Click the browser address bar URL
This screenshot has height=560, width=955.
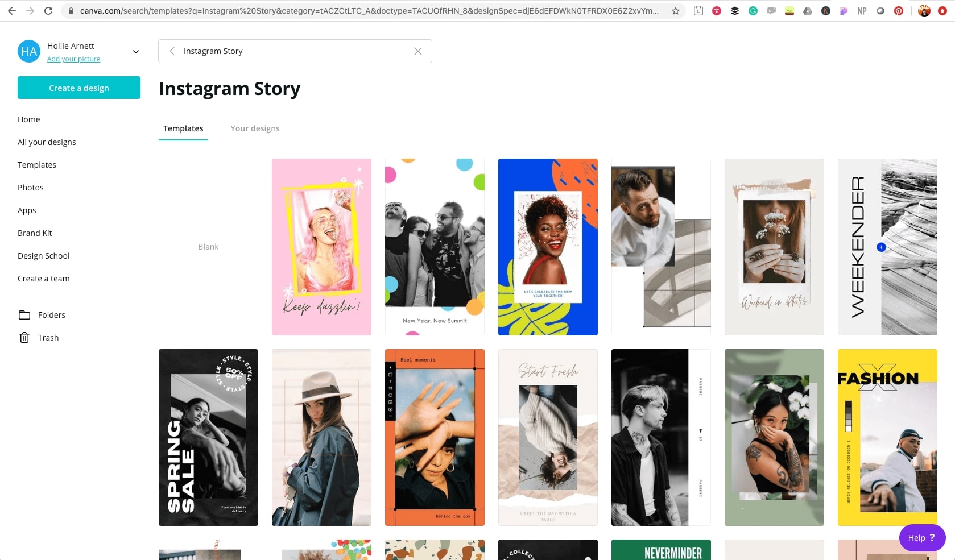tap(369, 11)
